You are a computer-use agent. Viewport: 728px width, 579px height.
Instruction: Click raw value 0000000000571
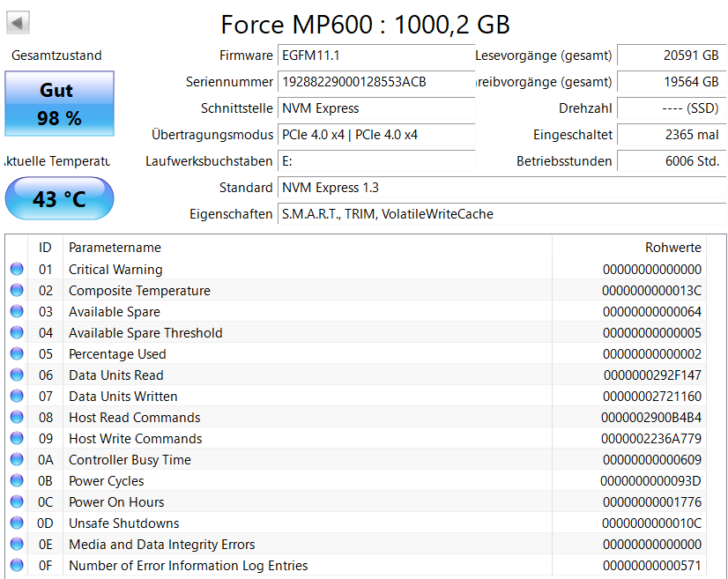pyautogui.click(x=652, y=566)
